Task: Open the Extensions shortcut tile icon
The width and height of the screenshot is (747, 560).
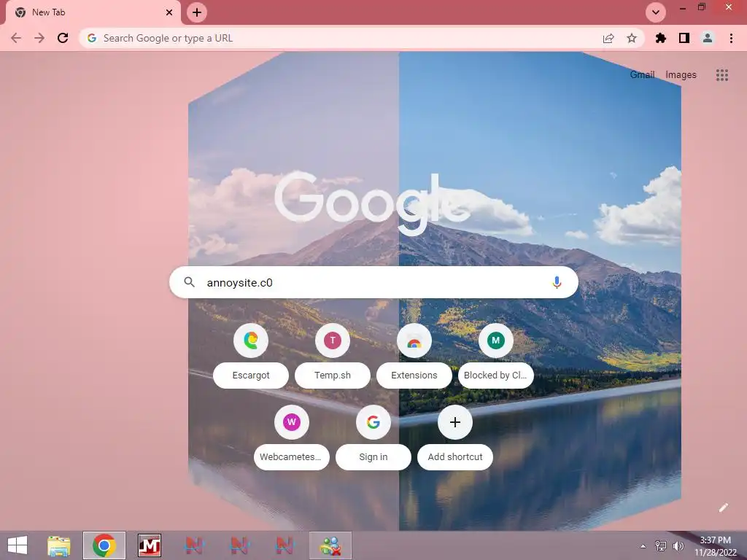Action: tap(414, 340)
